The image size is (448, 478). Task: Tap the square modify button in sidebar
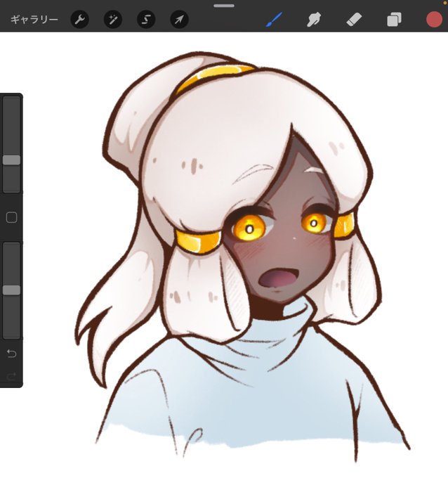11,218
